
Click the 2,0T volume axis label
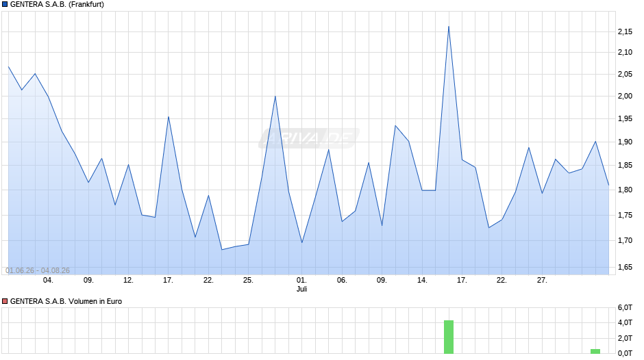coord(625,338)
